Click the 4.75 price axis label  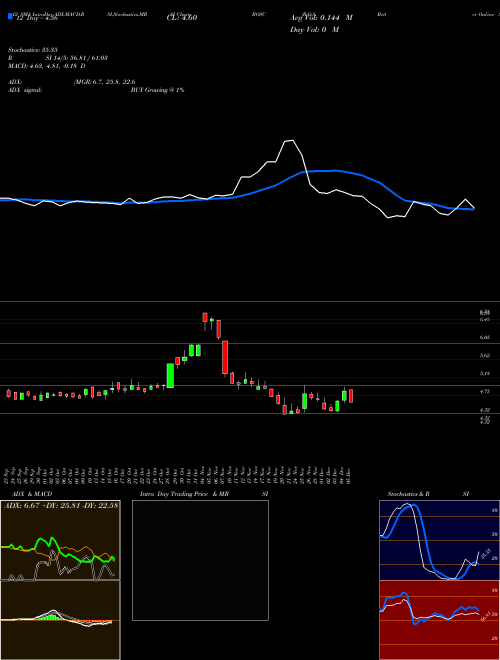485,391
